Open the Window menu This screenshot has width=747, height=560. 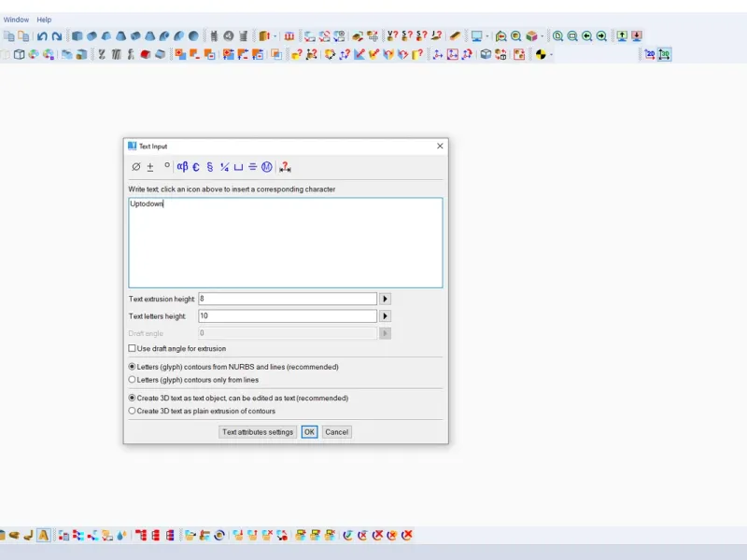point(16,20)
